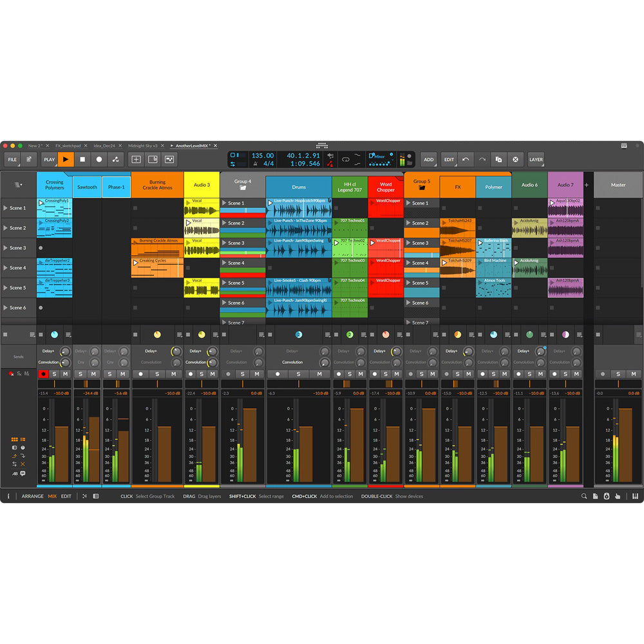Screen dimensions: 644x644
Task: Arm record on the Audio 3 track
Action: point(191,374)
